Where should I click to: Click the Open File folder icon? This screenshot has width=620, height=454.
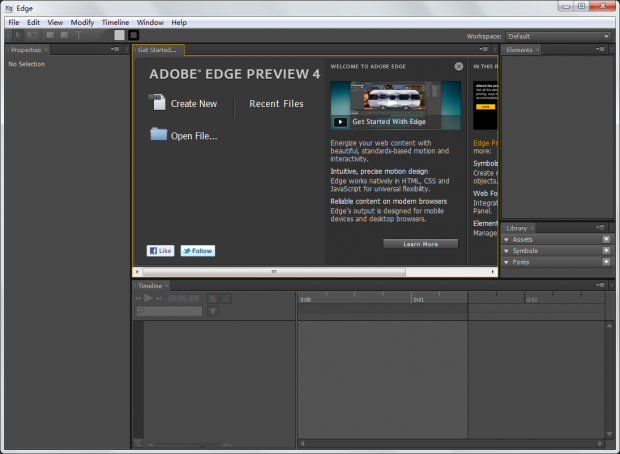158,135
